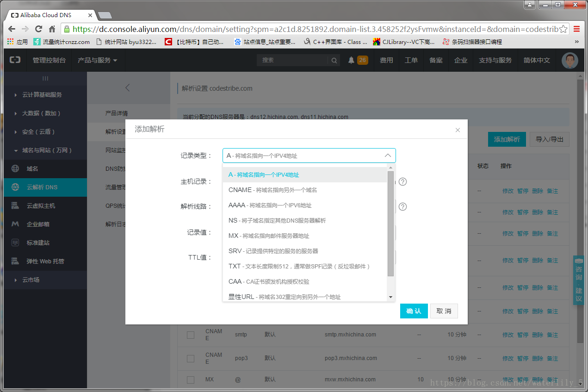The height and width of the screenshot is (392, 588).
Task: Expand 产品与服务 menu in top bar
Action: pos(97,60)
